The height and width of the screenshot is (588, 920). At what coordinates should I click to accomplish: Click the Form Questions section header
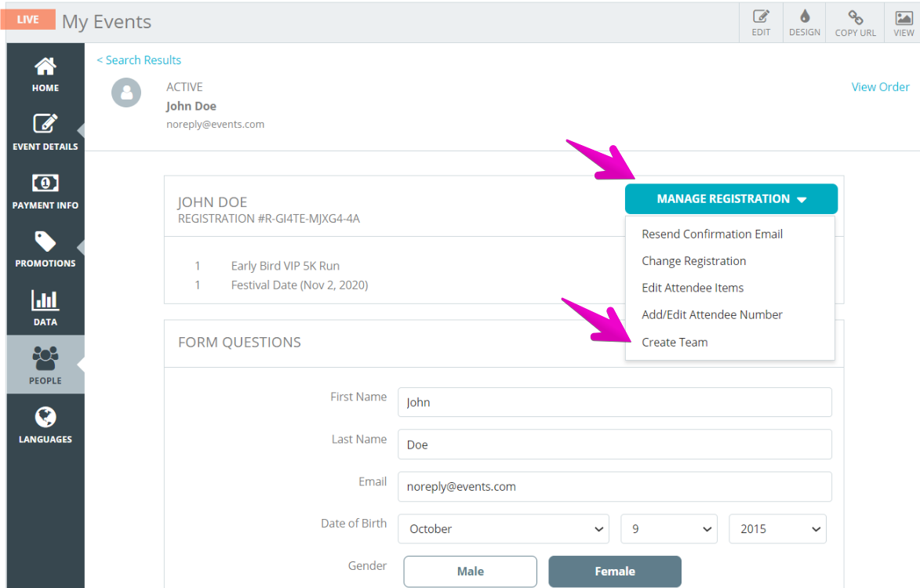[239, 342]
